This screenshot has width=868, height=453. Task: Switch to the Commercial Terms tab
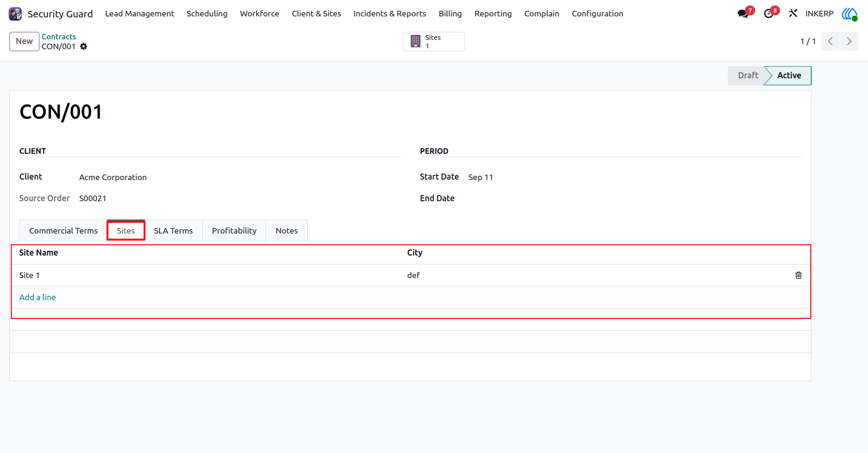tap(63, 231)
